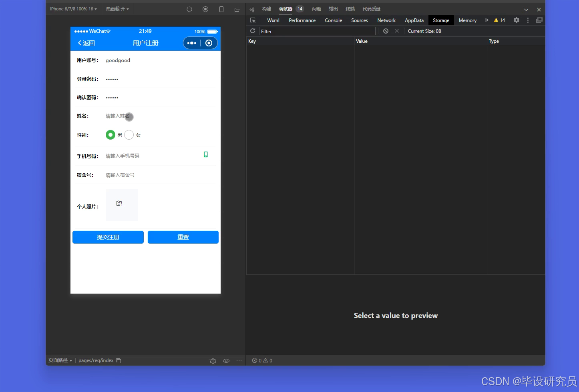Open the 终端 panel tab
Screen dimensions: 579x392
(350, 9)
